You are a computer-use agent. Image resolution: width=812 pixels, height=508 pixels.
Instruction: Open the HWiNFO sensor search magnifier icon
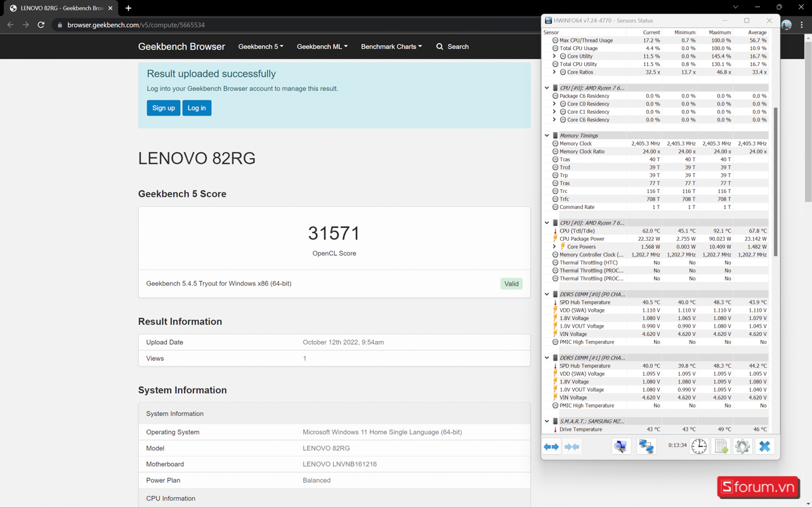coord(620,446)
